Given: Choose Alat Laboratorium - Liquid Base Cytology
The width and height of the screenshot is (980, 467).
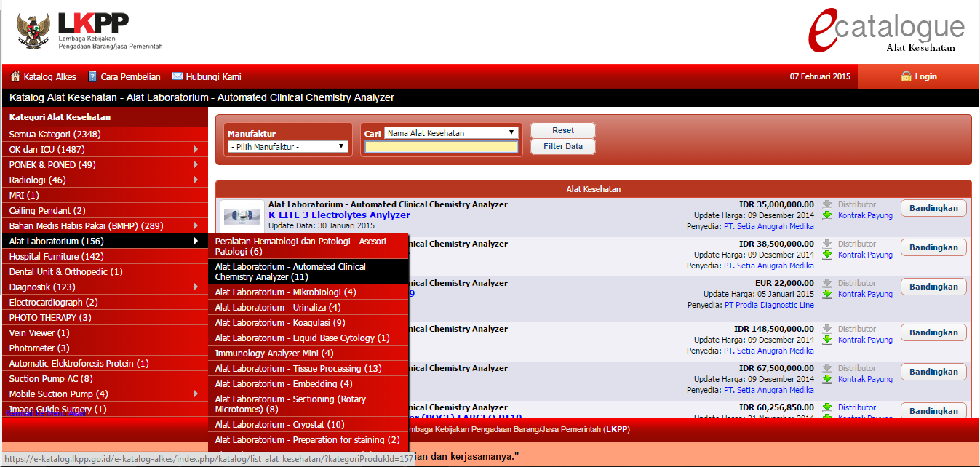Looking at the screenshot, I should point(309,338).
